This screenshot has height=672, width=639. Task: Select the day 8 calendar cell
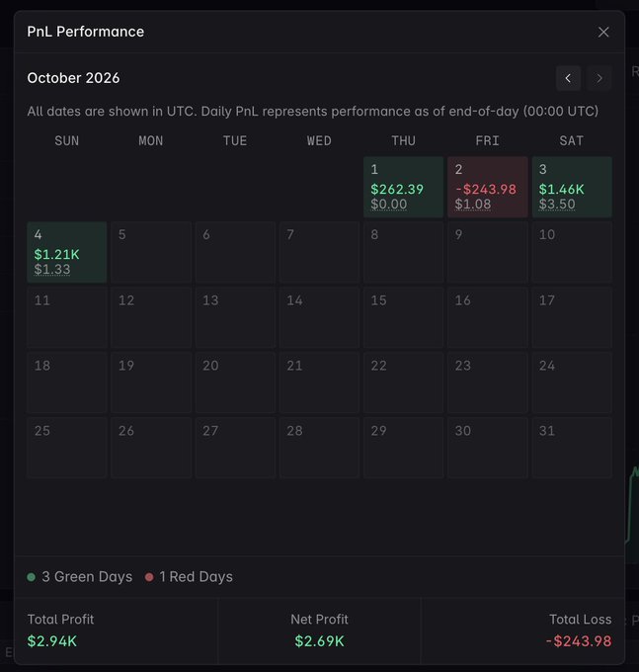(403, 252)
